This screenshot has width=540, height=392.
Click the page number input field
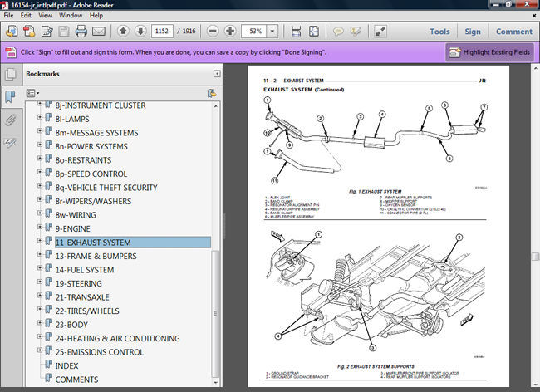[162, 32]
